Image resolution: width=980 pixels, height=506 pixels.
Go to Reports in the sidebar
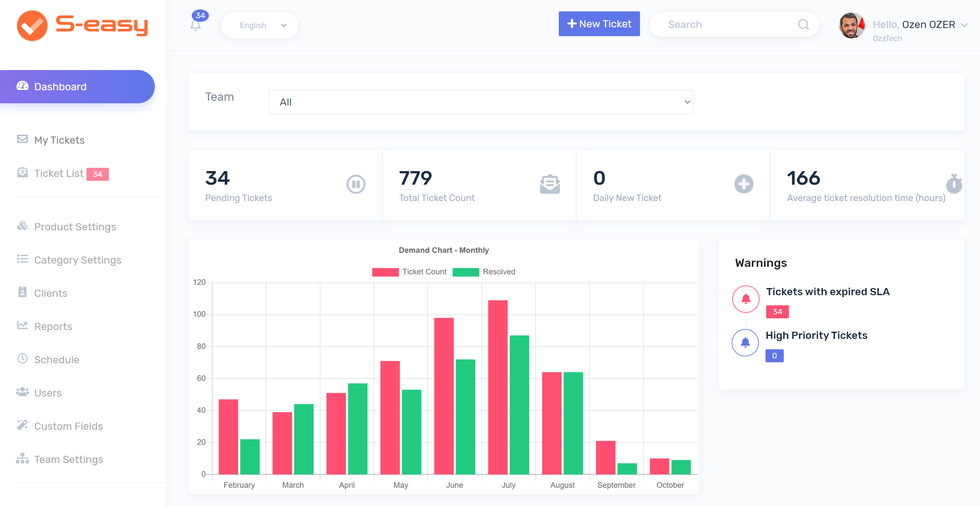click(x=53, y=326)
